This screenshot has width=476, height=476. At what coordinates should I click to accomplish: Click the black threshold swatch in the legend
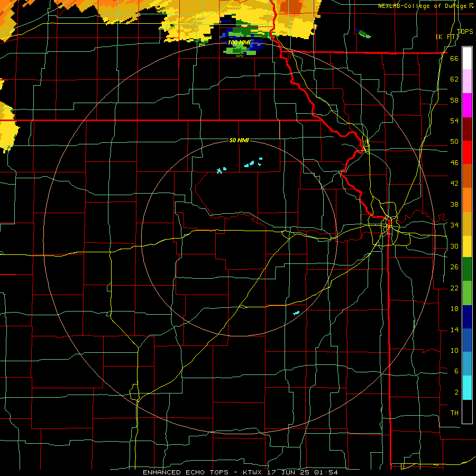[x=467, y=411]
